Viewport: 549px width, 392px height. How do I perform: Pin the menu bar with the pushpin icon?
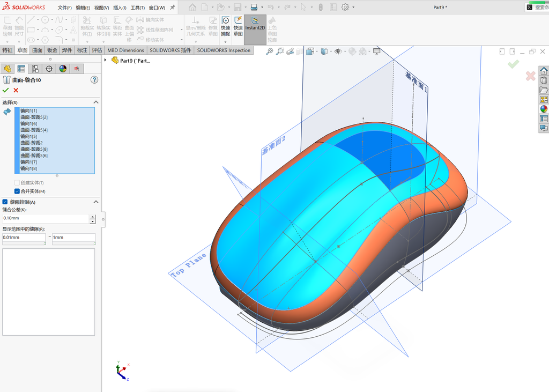tap(172, 7)
